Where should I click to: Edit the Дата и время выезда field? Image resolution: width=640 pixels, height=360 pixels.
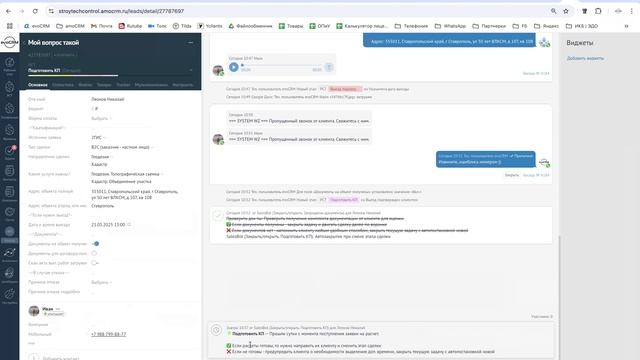108,224
